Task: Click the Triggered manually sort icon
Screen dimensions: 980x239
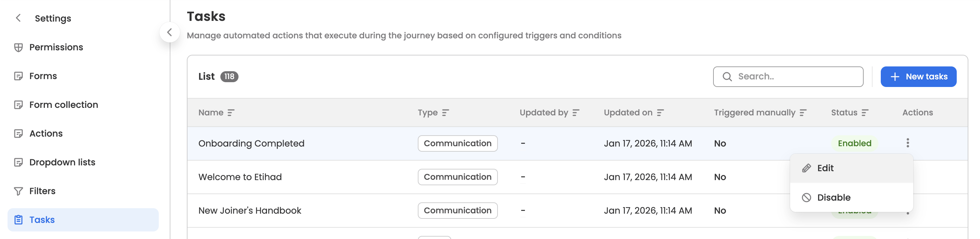Action: click(803, 113)
